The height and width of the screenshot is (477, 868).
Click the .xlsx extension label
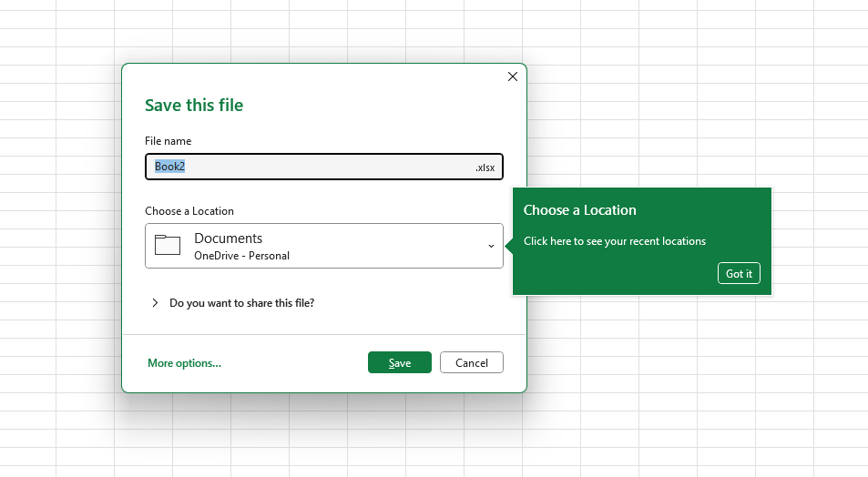pos(485,167)
